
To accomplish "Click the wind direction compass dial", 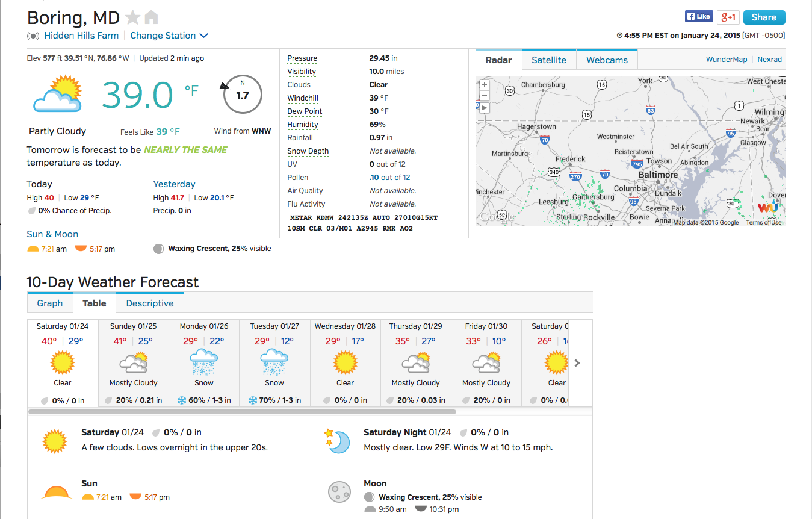I will click(243, 95).
